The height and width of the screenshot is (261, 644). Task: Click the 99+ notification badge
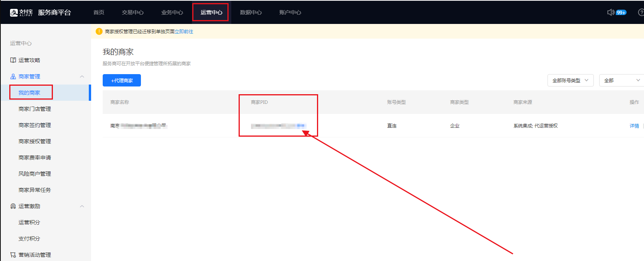click(621, 12)
